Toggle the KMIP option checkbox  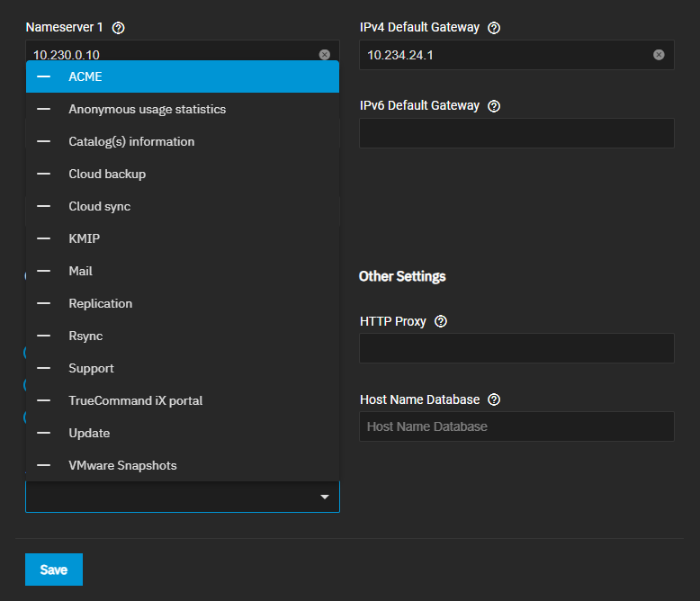43,239
